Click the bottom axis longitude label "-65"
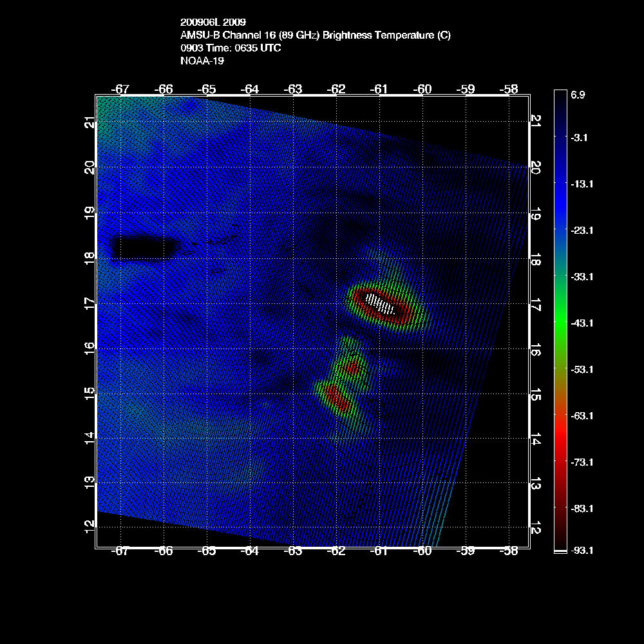644x644 pixels. coord(207,551)
